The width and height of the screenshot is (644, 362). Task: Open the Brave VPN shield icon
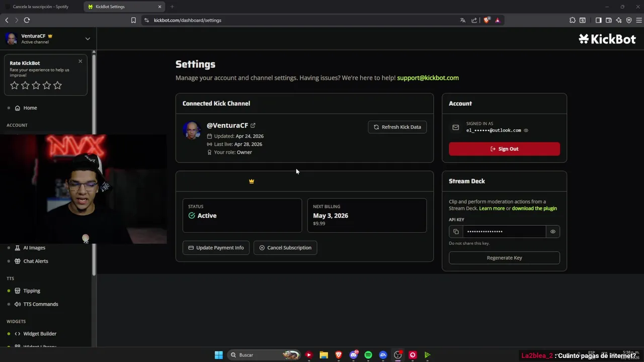pyautogui.click(x=629, y=20)
